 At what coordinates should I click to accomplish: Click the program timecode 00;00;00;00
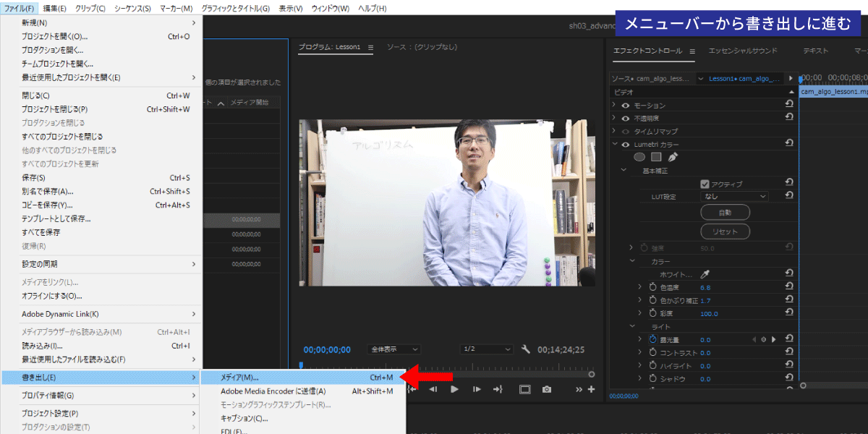pos(327,349)
